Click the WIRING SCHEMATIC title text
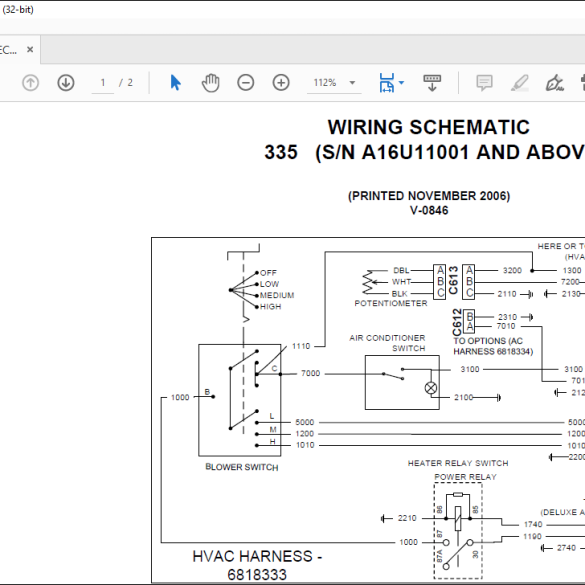Image resolution: width=585 pixels, height=585 pixels. coord(429,127)
